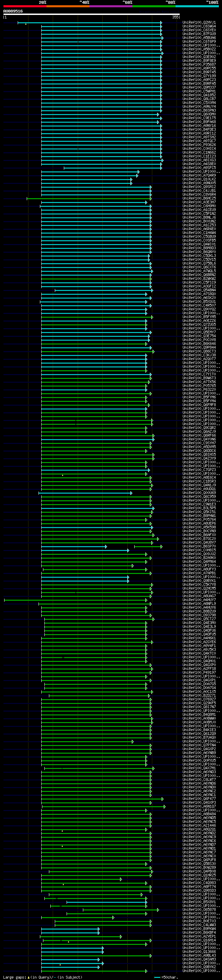Image resolution: width=222 pixels, height=980 pixels.
Task: Click the orange ~40% identity legend segment
Action: pyautogui.click(x=68, y=7)
